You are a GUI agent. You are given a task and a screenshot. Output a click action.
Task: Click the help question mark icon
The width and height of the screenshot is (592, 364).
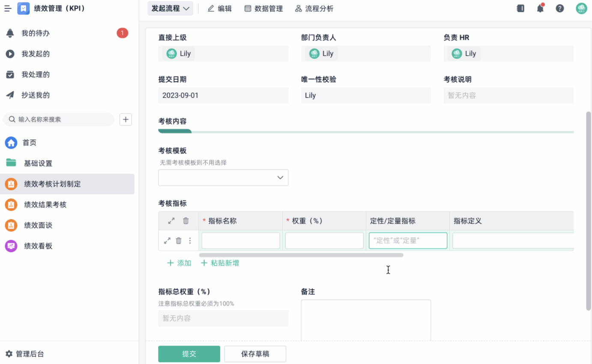pos(560,8)
